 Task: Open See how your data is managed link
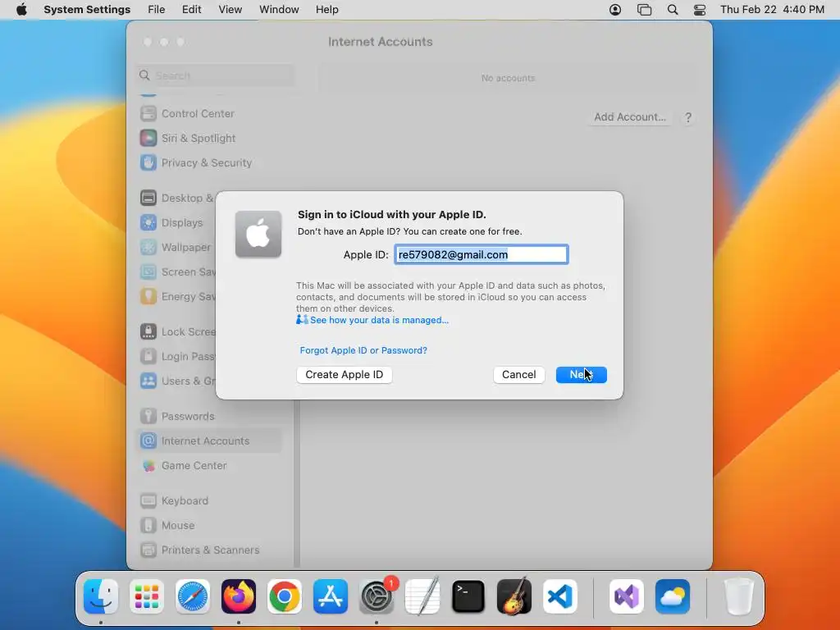[x=379, y=321]
